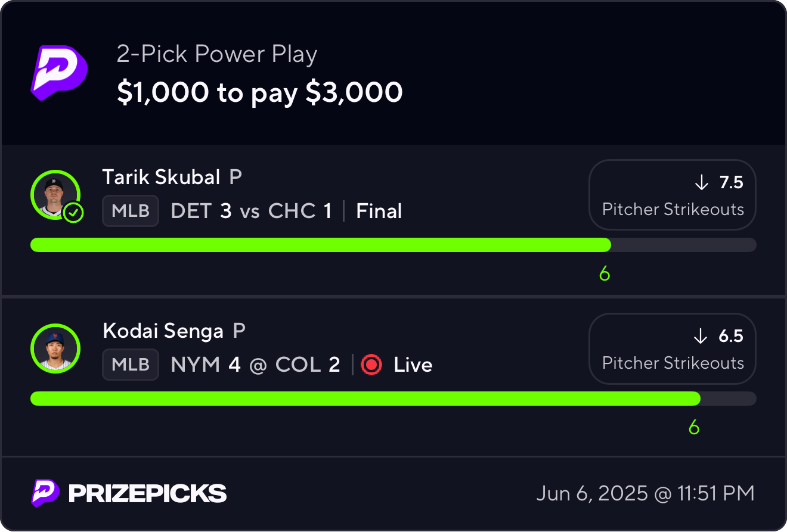Click the PrizePicks footer logo icon
This screenshot has width=787, height=532.
pos(45,493)
